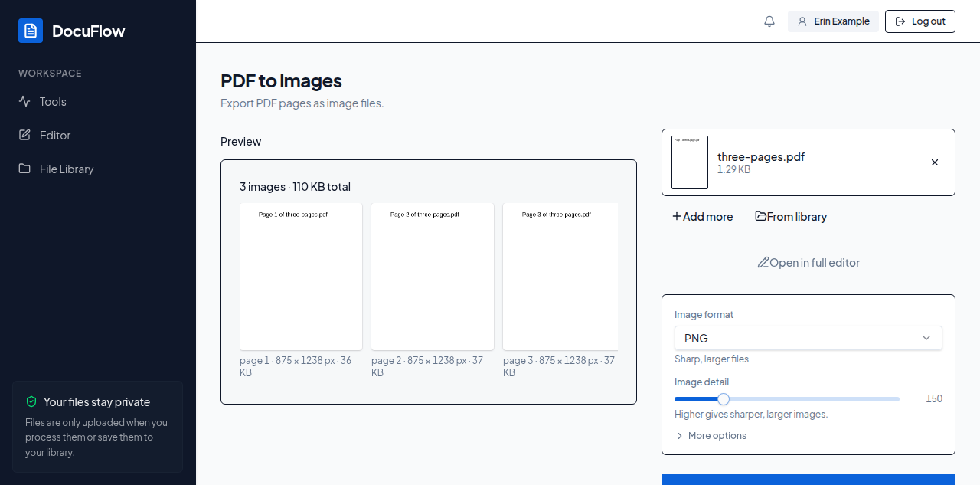Click the File Library folder icon
Viewport: 980px width, 485px height.
pyautogui.click(x=24, y=169)
